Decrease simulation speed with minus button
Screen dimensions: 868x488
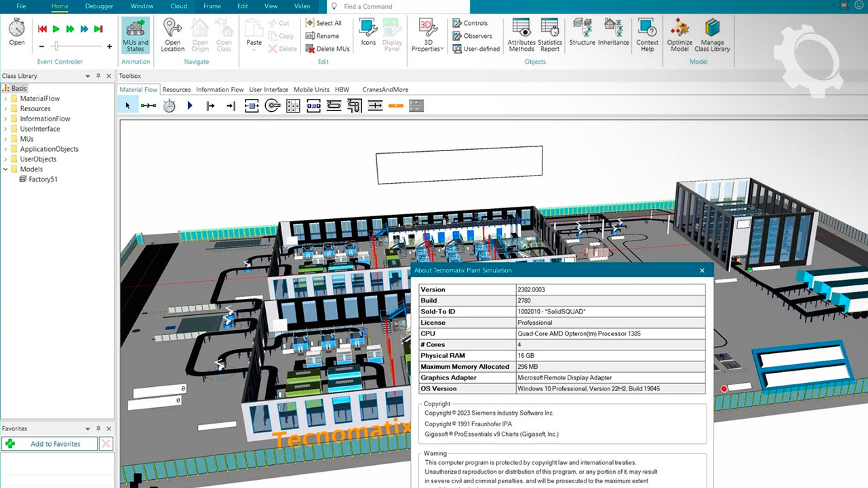tap(42, 46)
